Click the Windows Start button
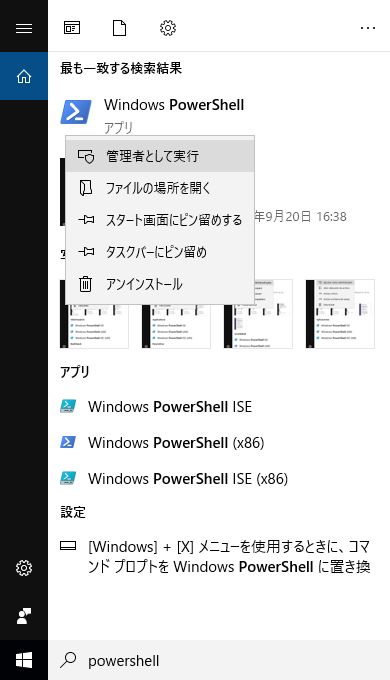The image size is (390, 680). point(24,660)
